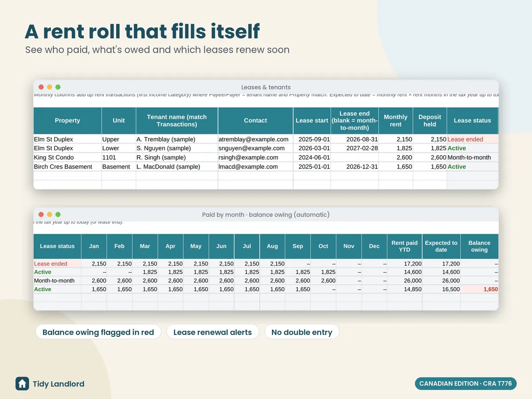Select the Oct column header
Image resolution: width=532 pixels, height=399 pixels.
pyautogui.click(x=323, y=246)
